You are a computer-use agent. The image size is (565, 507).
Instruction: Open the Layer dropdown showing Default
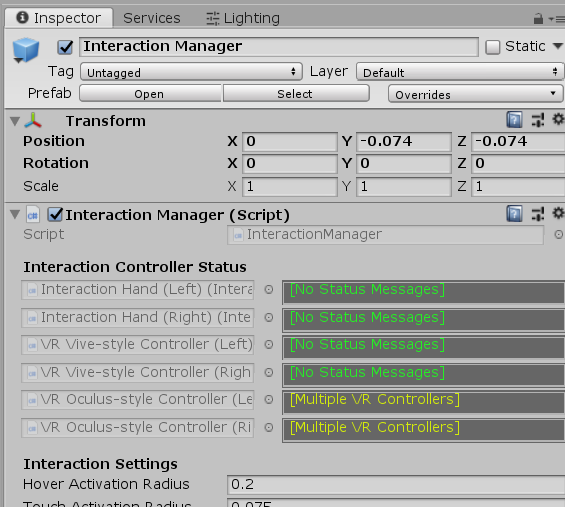coord(459,72)
